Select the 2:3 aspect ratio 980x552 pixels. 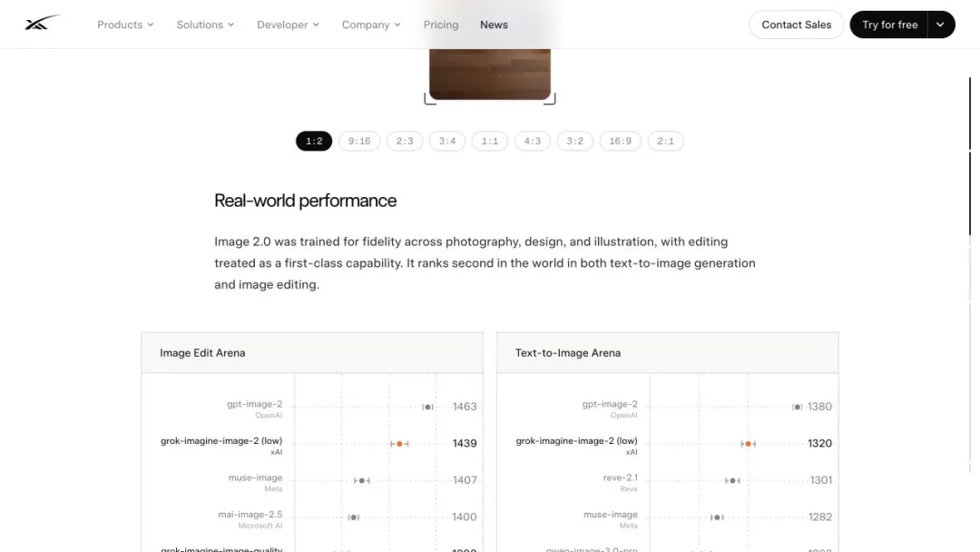click(405, 141)
